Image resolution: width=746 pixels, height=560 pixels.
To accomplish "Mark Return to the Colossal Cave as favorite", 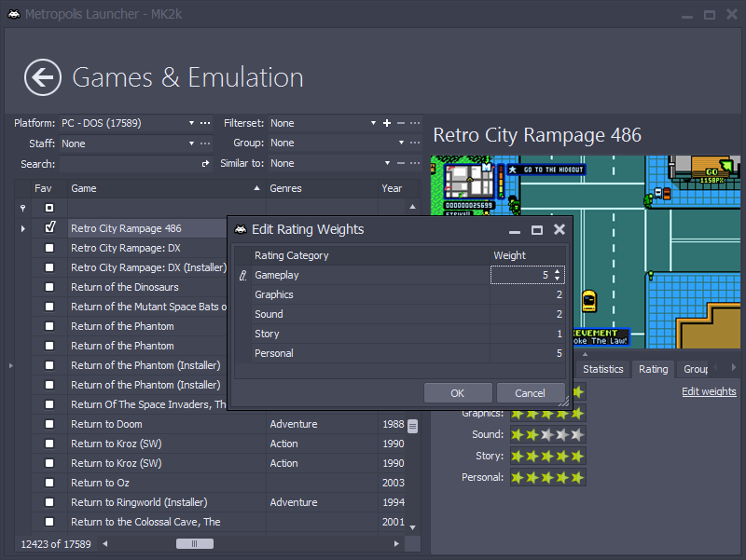I will click(49, 522).
